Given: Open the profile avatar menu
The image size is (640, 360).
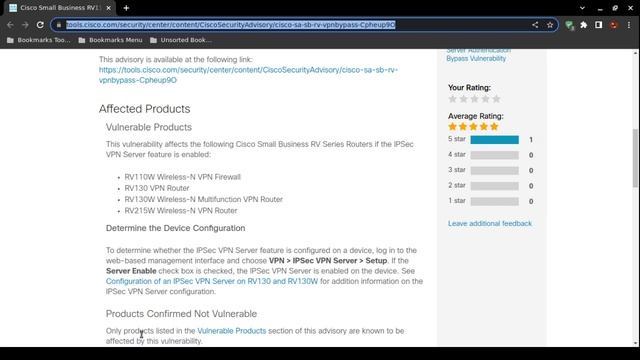Looking at the screenshot, I should pyautogui.click(x=613, y=25).
